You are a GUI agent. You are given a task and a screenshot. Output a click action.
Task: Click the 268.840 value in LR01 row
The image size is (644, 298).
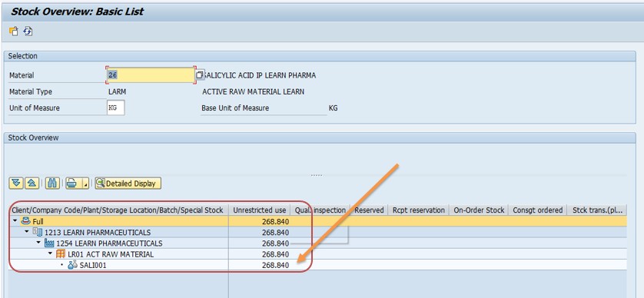click(275, 254)
